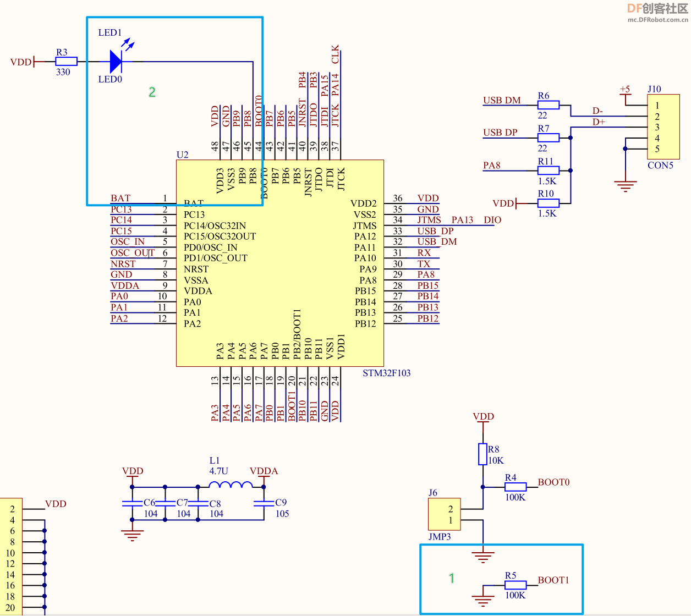Click the STM32F103 part name label
Image resolution: width=691 pixels, height=616 pixels.
coord(386,373)
